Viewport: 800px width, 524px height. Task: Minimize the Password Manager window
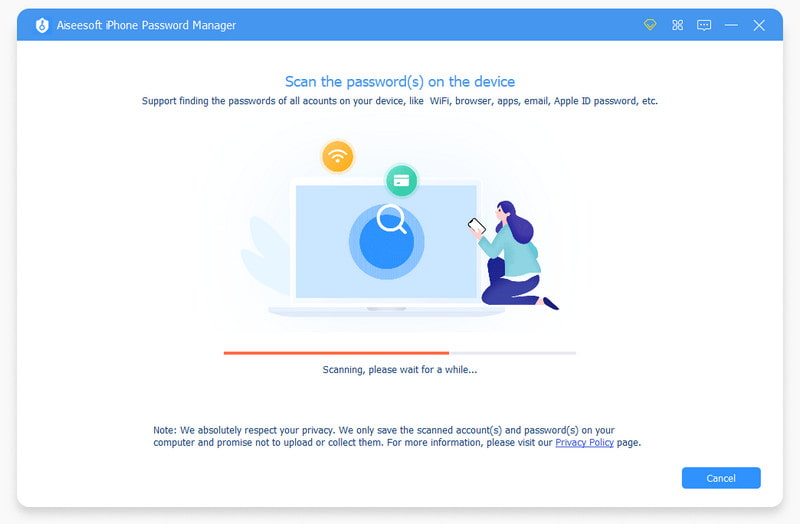pyautogui.click(x=731, y=25)
